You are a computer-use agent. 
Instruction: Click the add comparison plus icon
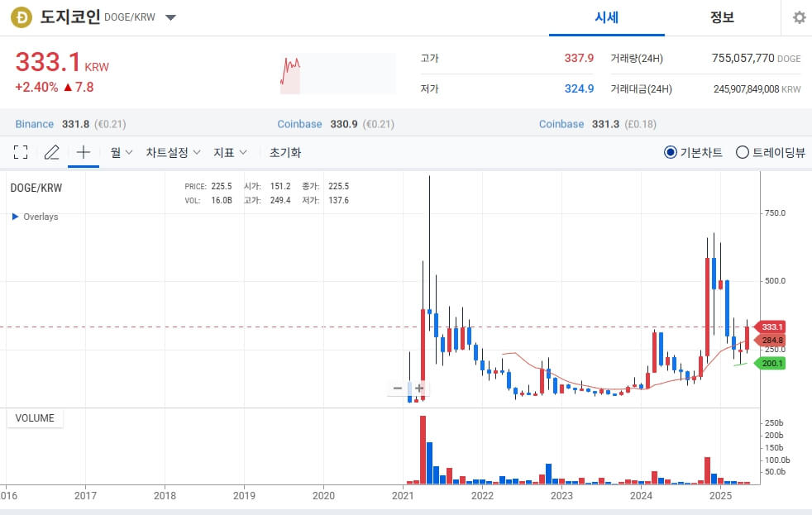[x=83, y=152]
